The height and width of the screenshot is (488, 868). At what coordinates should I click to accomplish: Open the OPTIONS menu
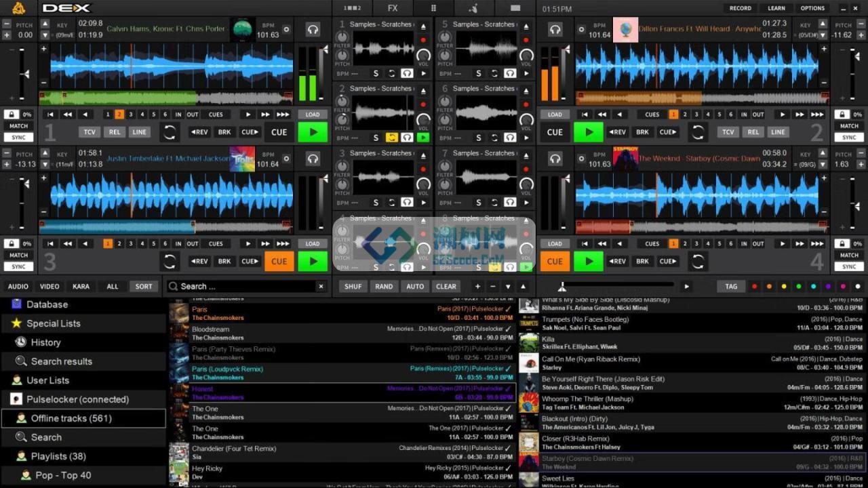pos(812,8)
